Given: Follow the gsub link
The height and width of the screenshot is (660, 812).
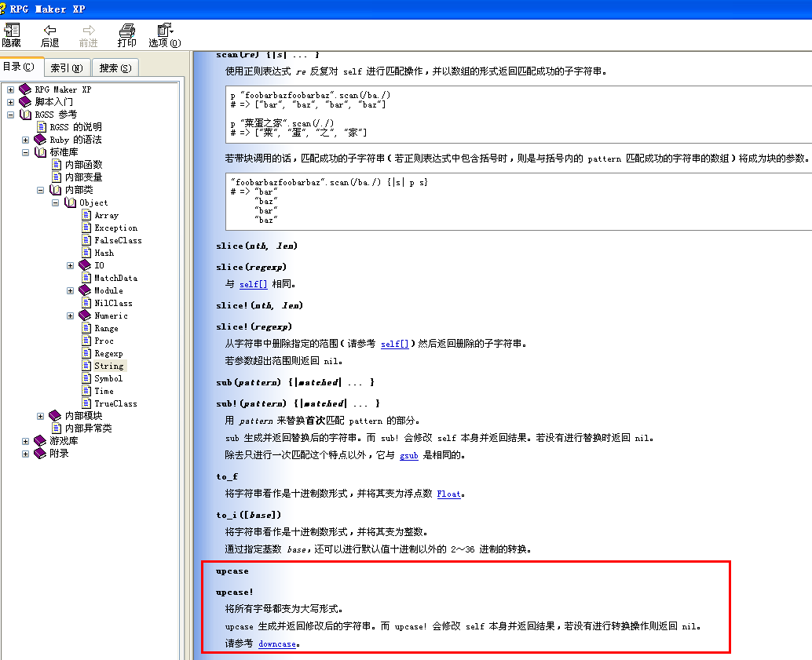Looking at the screenshot, I should point(408,455).
